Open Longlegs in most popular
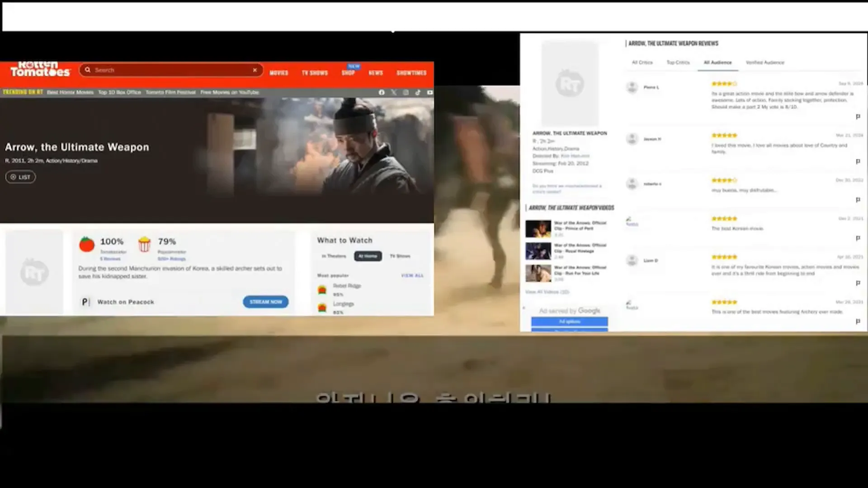 pyautogui.click(x=344, y=304)
